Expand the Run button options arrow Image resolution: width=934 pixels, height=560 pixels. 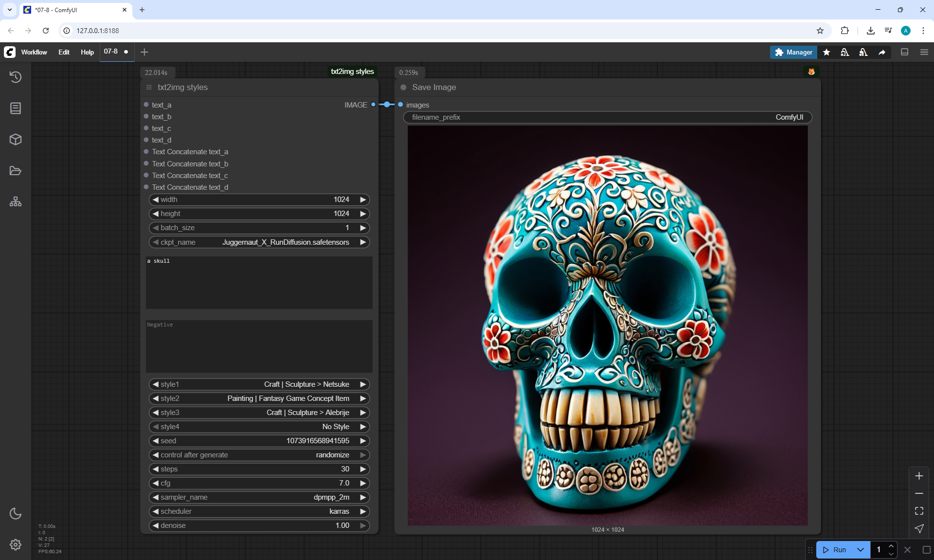[x=860, y=550]
